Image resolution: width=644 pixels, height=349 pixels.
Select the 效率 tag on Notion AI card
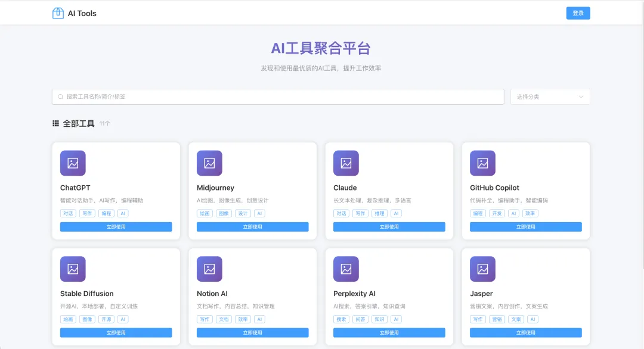pyautogui.click(x=243, y=319)
